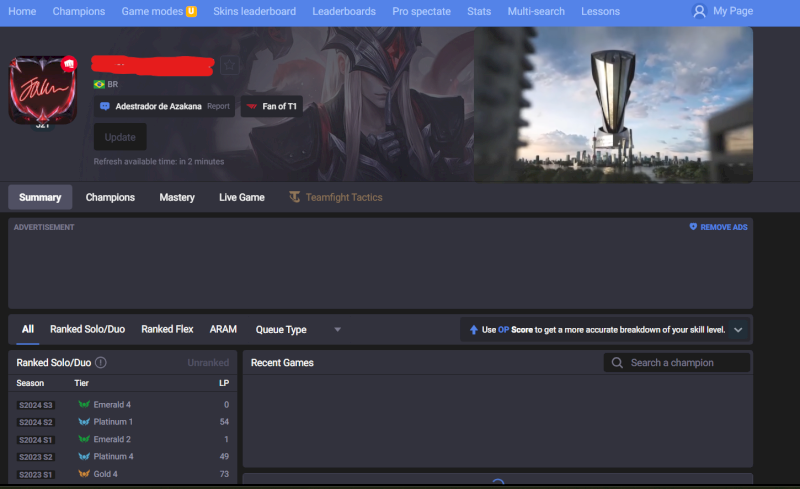Image resolution: width=800 pixels, height=489 pixels.
Task: Switch to the Live Game tab
Action: [242, 197]
